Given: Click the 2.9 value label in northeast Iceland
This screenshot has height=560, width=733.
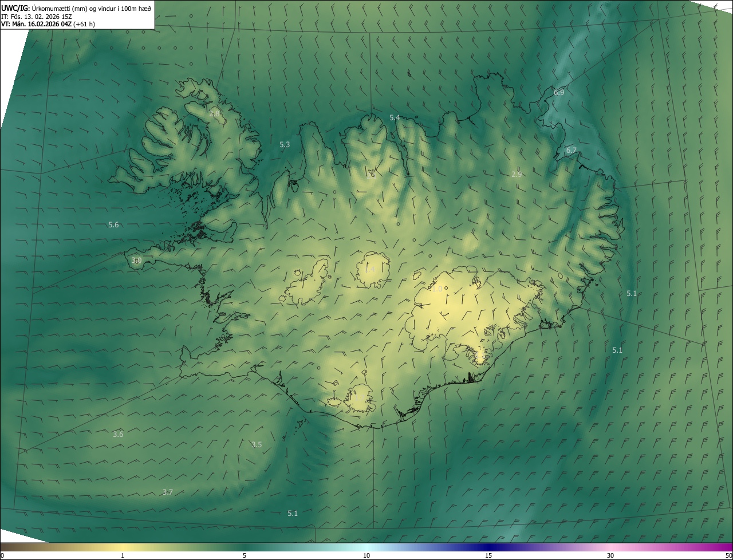Looking at the screenshot, I should point(517,174).
